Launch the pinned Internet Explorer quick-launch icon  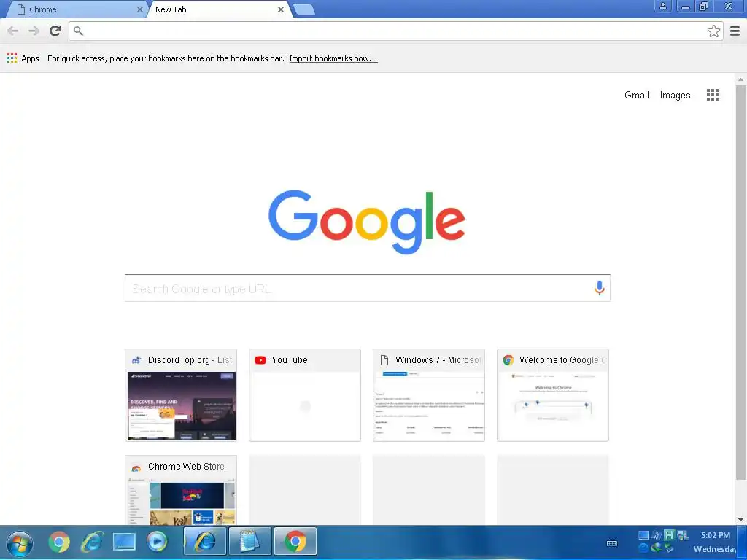(x=91, y=542)
